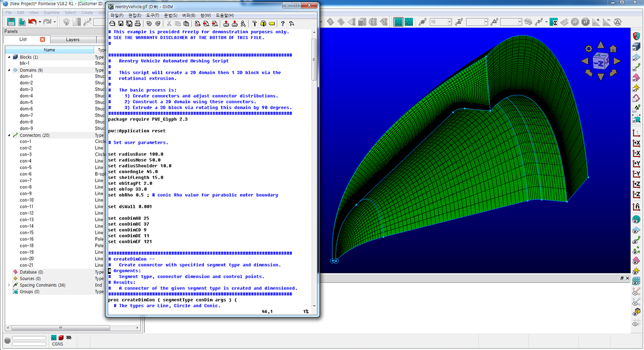Click the find previous icon in GVIM
Viewport: 644px width, 350px height.
[x=214, y=24]
